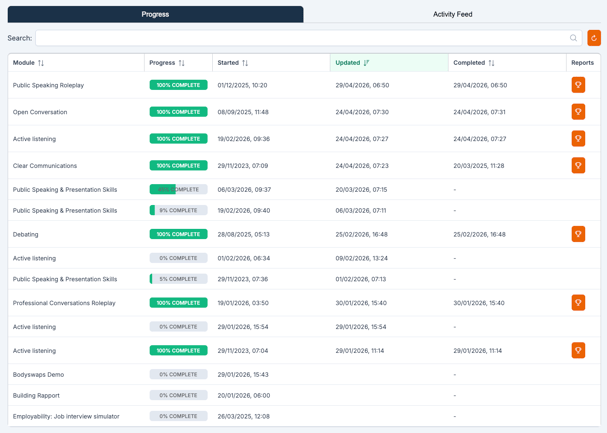Click the 45% complete progress bar
Image resolution: width=607 pixels, height=433 pixels.
(178, 189)
